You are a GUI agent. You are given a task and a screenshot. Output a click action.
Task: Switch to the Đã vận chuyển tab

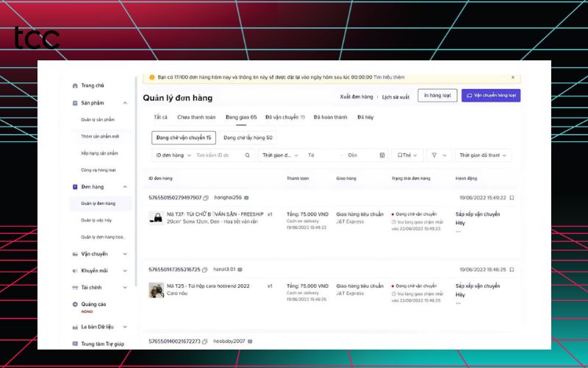click(x=285, y=117)
